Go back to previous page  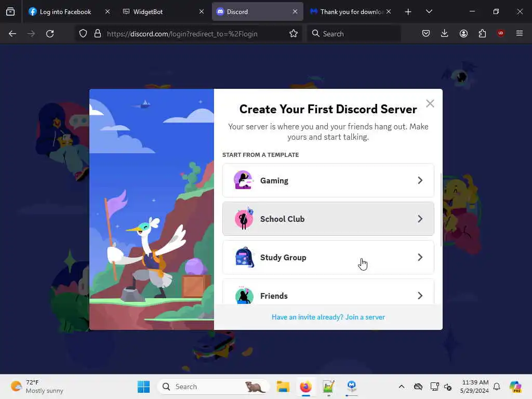[12, 34]
